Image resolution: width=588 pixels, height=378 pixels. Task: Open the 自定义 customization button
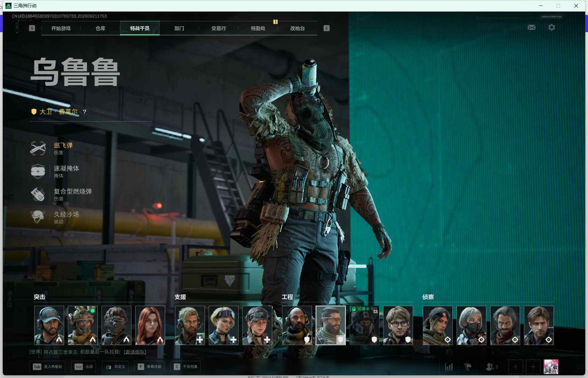tap(115, 367)
